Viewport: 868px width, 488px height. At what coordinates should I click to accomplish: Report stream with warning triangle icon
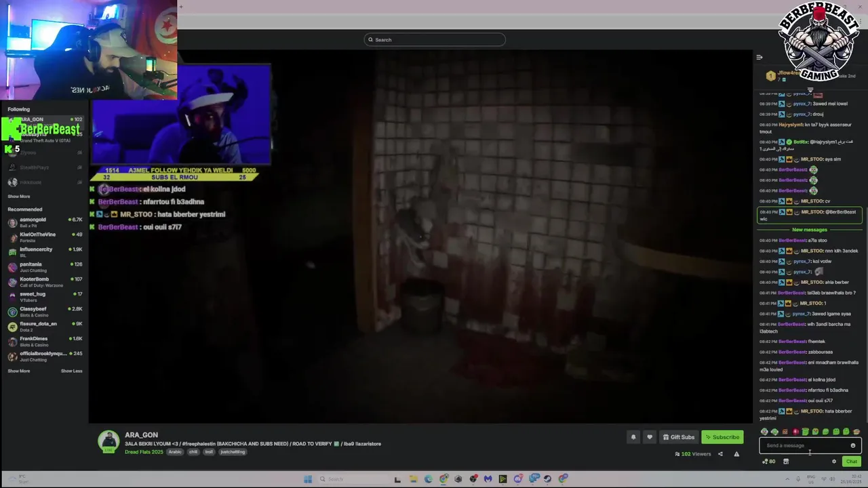click(x=736, y=454)
